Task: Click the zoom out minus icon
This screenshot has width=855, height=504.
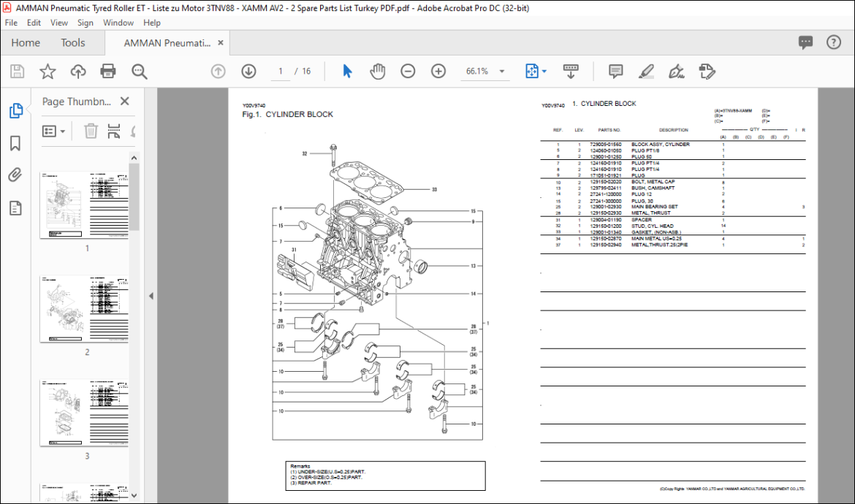Action: [x=408, y=72]
